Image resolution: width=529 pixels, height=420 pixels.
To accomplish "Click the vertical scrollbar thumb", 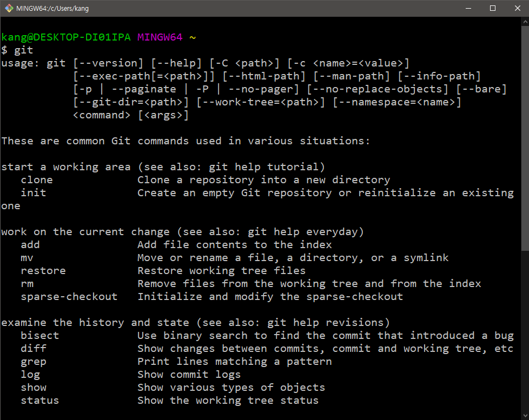I will (x=525, y=139).
